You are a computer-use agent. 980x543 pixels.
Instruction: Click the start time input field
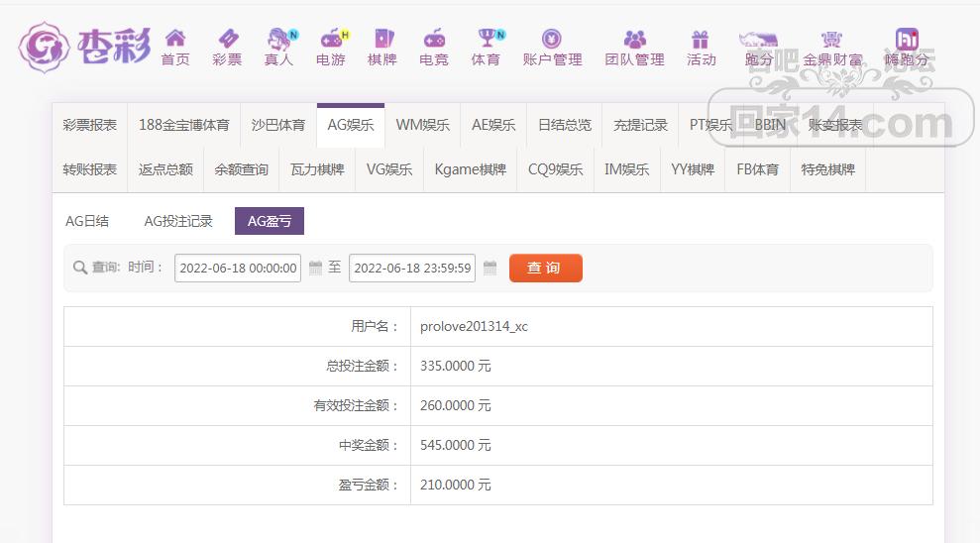(x=238, y=269)
